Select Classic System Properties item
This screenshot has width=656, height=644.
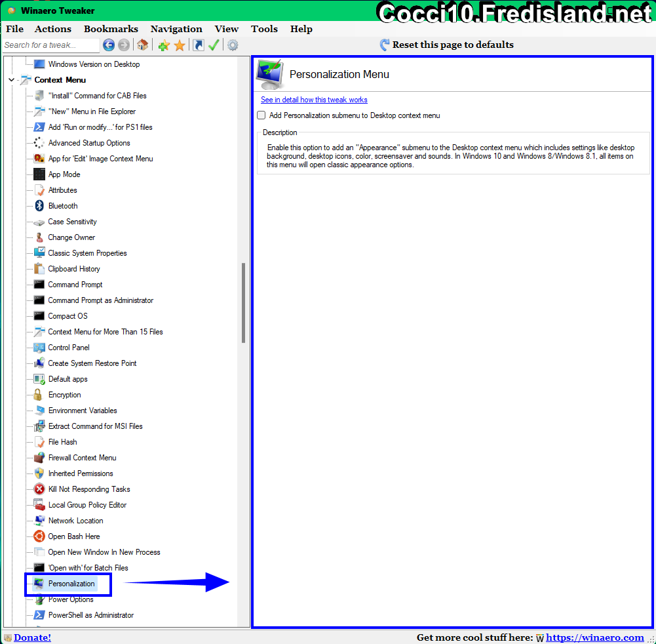coord(87,253)
